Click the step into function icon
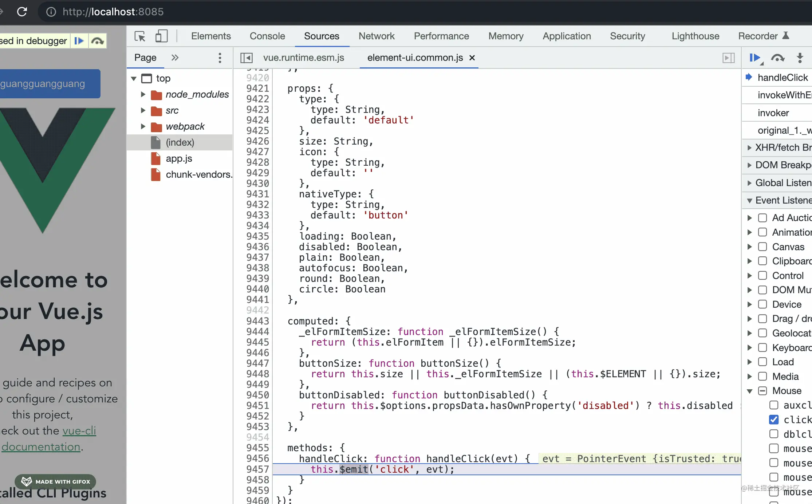The image size is (812, 504). [x=800, y=58]
